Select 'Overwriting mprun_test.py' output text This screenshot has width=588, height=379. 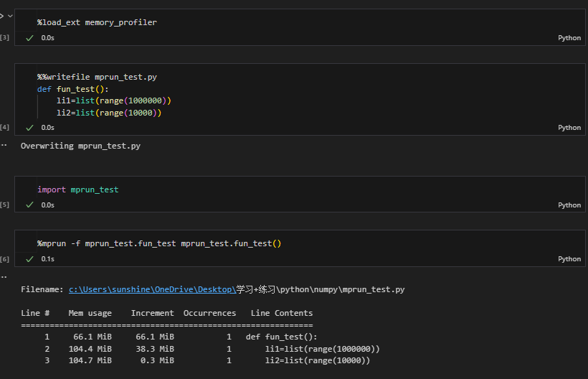click(x=80, y=146)
